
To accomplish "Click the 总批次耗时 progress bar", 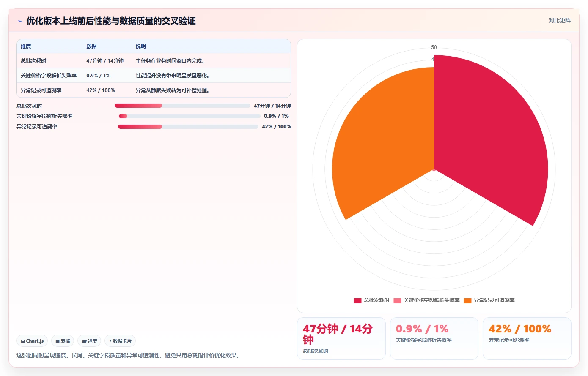I will click(182, 106).
